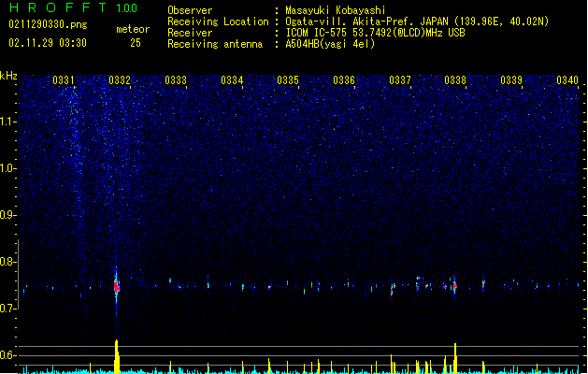
Task: Click the tall yellow intensity bar near 0338
Action: tap(455, 358)
